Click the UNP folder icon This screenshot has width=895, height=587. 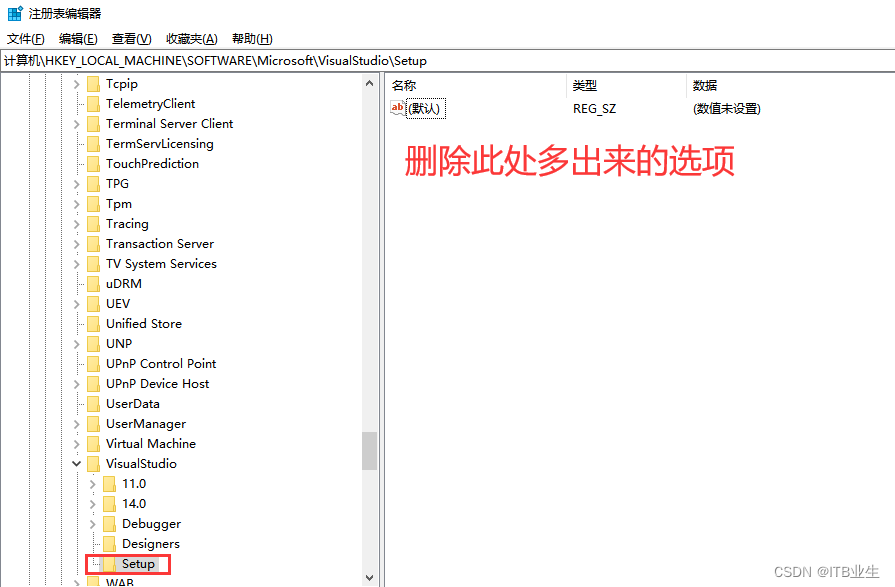pyautogui.click(x=93, y=344)
